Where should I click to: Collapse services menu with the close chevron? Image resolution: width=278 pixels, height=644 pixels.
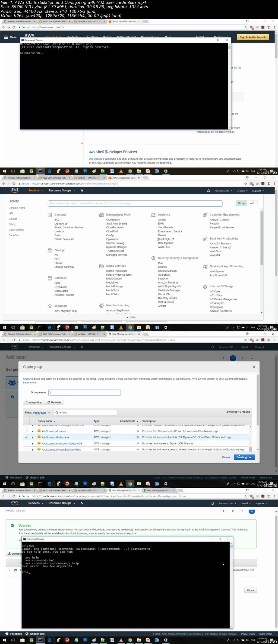[x=131, y=317]
